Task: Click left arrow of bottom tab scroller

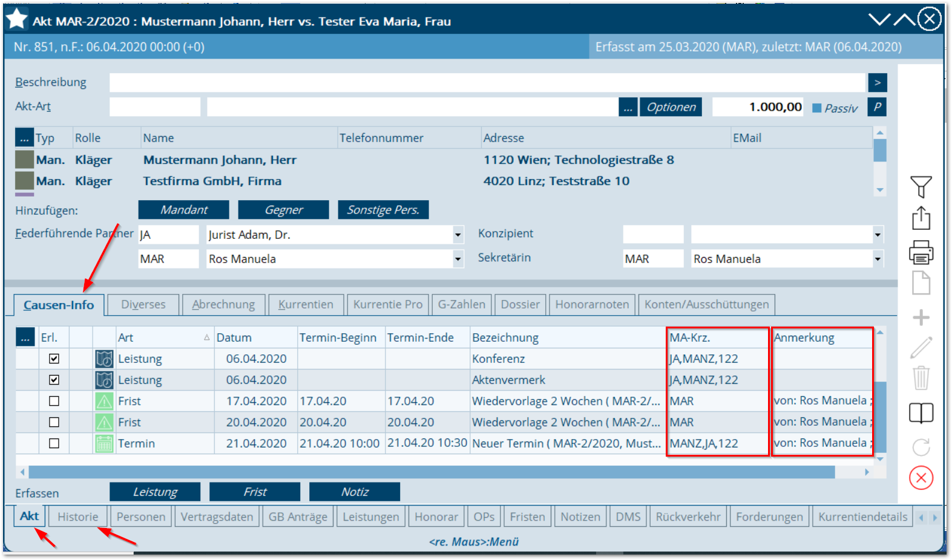Action: [x=921, y=518]
